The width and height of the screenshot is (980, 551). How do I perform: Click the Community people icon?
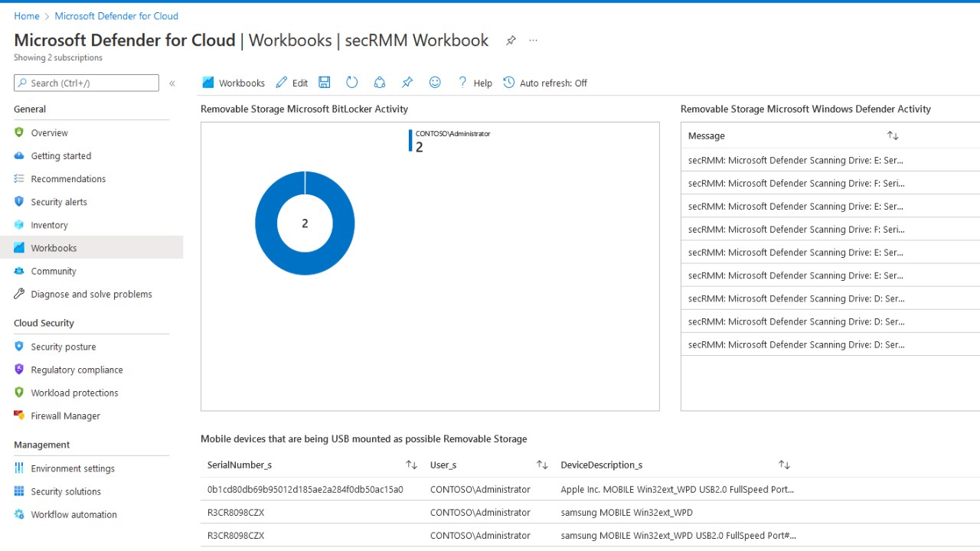19,271
